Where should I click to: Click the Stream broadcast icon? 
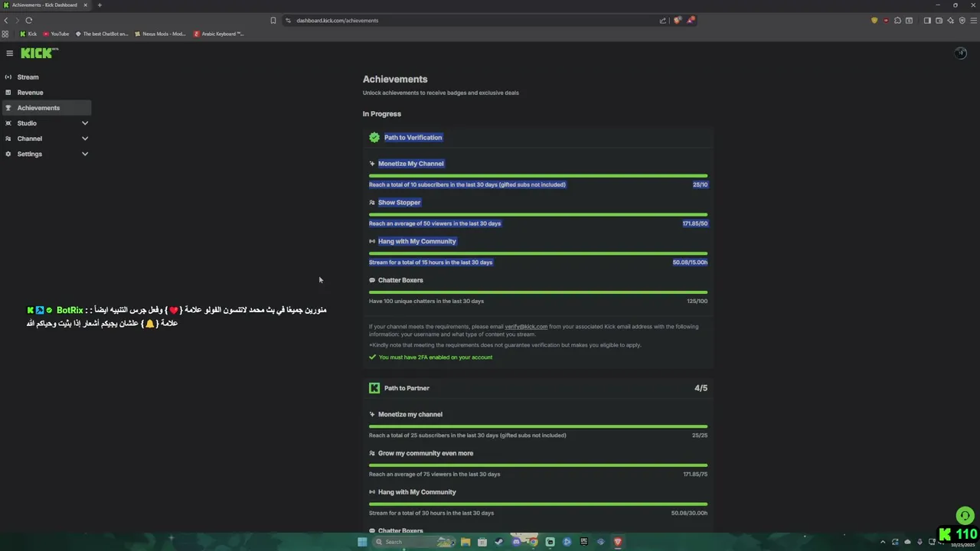pyautogui.click(x=8, y=77)
